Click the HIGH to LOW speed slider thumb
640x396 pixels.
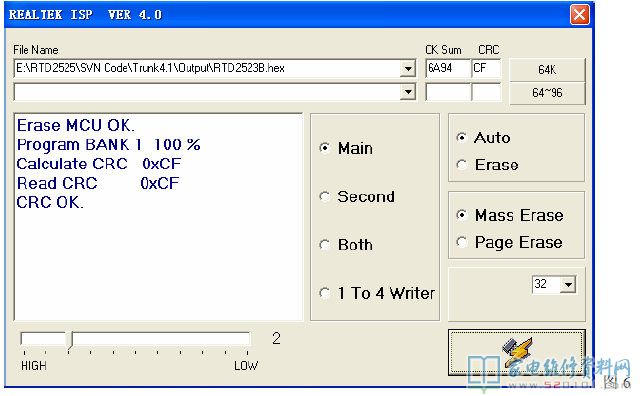click(x=70, y=340)
